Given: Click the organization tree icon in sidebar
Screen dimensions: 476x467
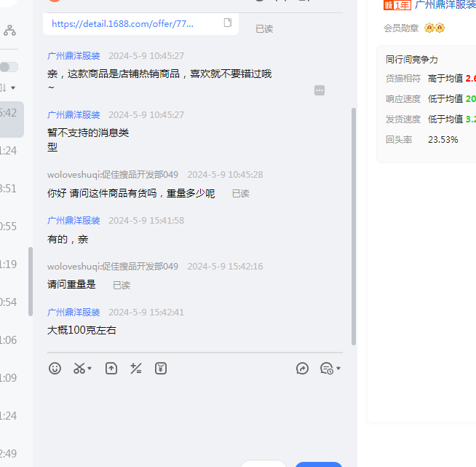Looking at the screenshot, I should coord(9,31).
